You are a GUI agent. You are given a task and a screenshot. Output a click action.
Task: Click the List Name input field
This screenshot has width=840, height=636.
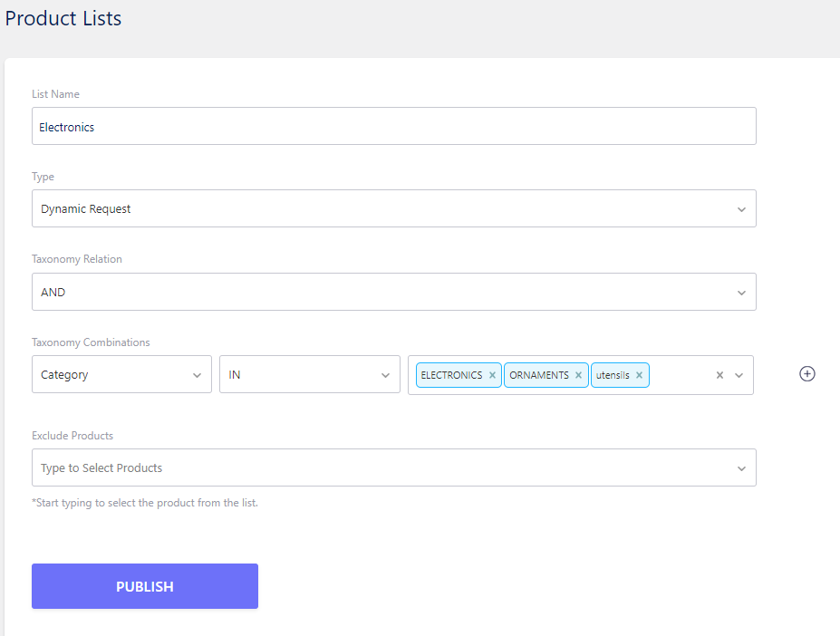[x=394, y=126]
